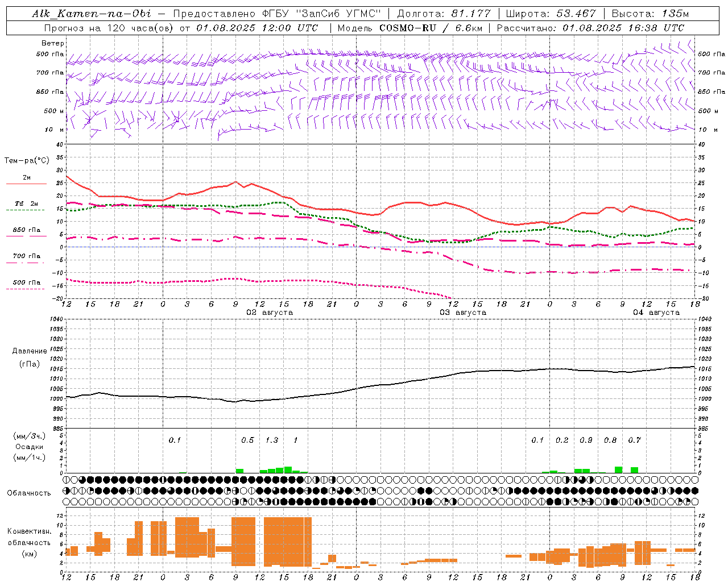This screenshot has height=582, width=728.
Task: Click the dash-dot line sample under "700 гПа" legend
Action: coord(26,263)
